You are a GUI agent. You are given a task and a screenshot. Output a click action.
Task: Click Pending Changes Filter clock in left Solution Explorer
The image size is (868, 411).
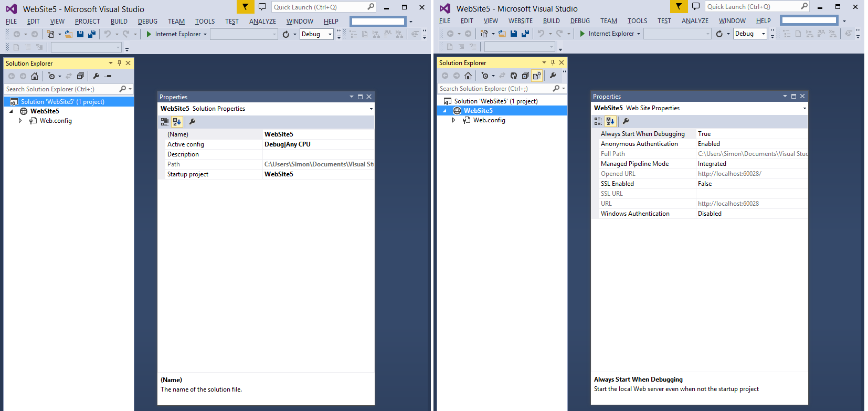pyautogui.click(x=51, y=76)
